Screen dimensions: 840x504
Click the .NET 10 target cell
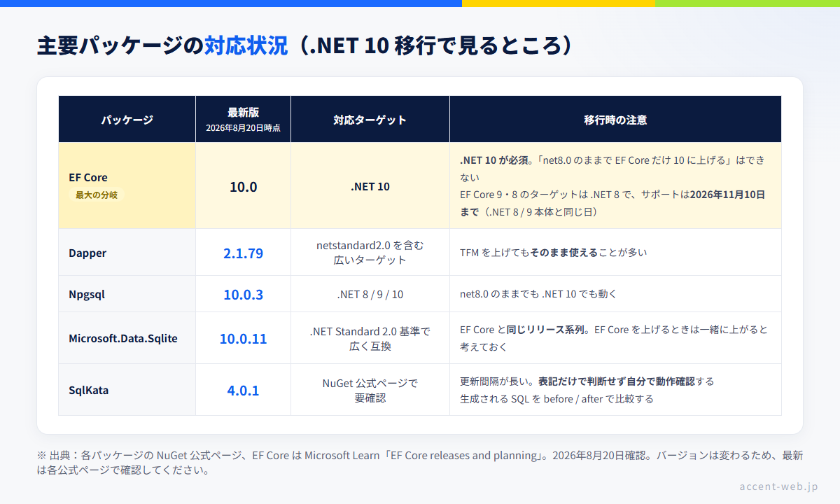(370, 187)
